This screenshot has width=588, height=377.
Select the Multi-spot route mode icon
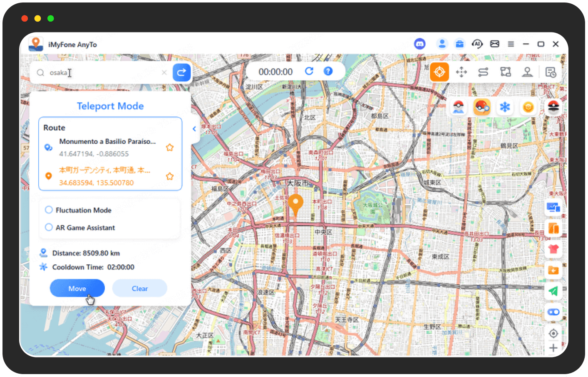505,72
